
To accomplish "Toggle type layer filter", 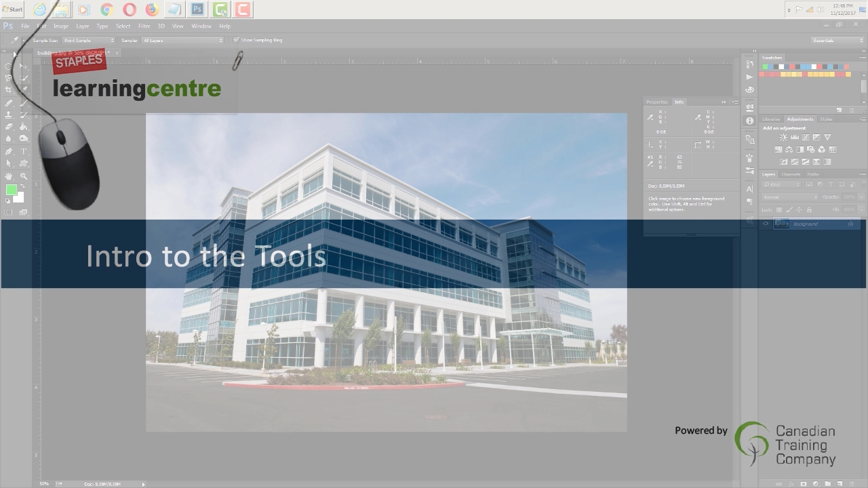I will pyautogui.click(x=831, y=184).
